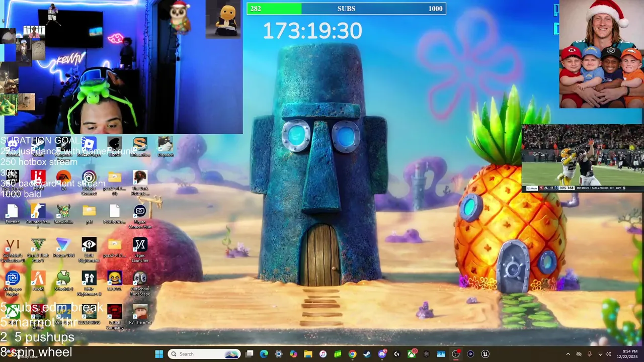This screenshot has width=644, height=362.
Task: Open the Fortnite desktop shortcut
Action: pos(13,214)
